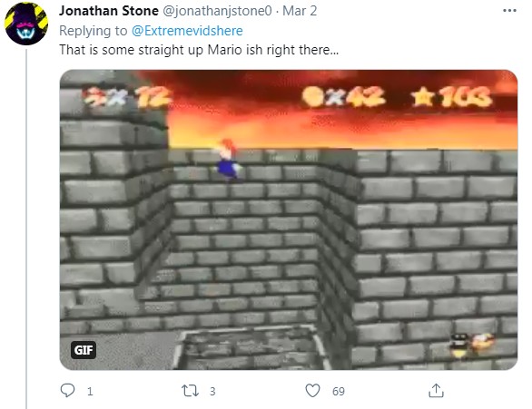This screenshot has width=532, height=409.
Task: Click the reply speech bubble icon
Action: [x=67, y=390]
